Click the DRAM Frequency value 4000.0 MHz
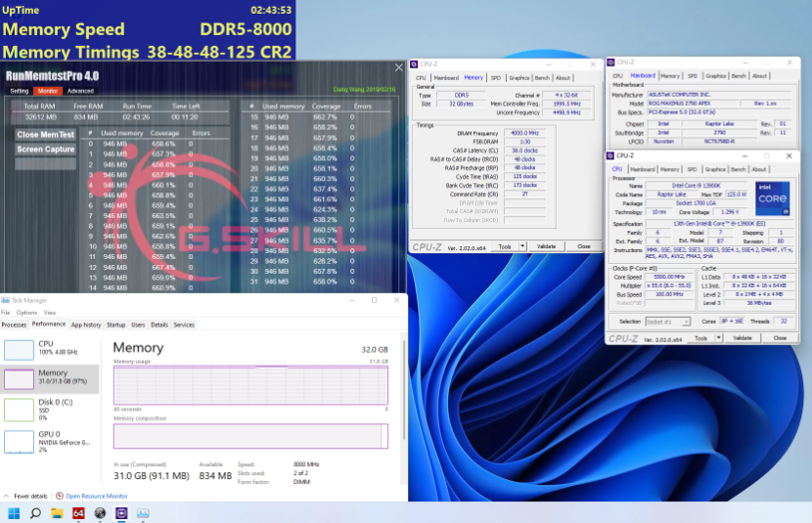The width and height of the screenshot is (812, 523). 524,133
